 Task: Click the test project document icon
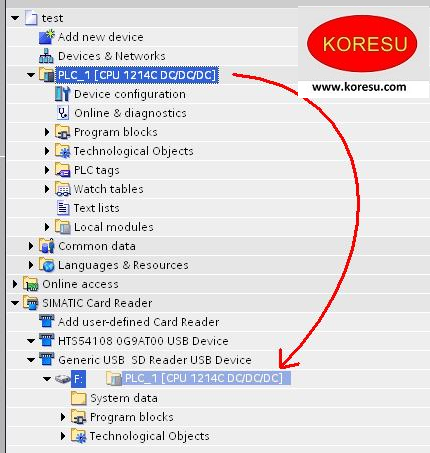31,18
